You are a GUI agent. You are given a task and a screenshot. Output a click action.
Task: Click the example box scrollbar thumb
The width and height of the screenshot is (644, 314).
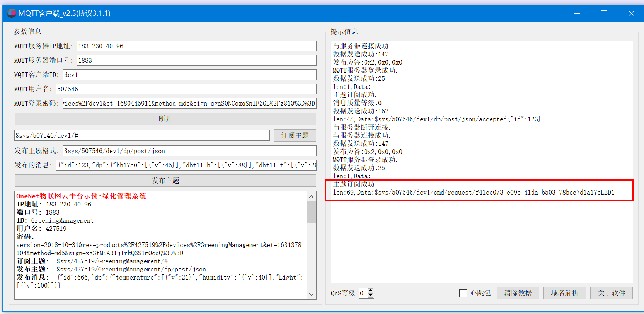coord(311,212)
